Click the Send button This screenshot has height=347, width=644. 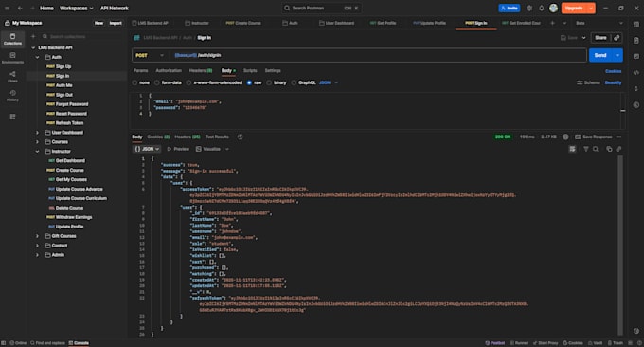coord(600,55)
